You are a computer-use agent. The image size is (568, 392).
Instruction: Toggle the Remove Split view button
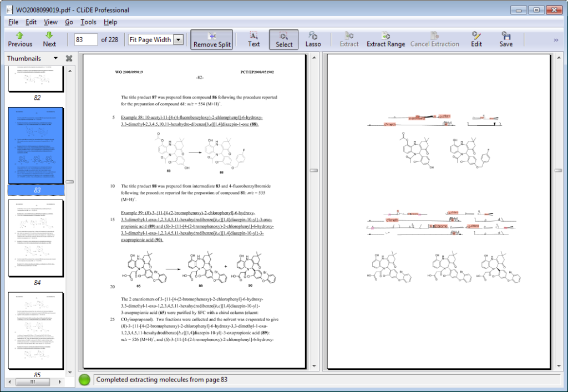211,39
